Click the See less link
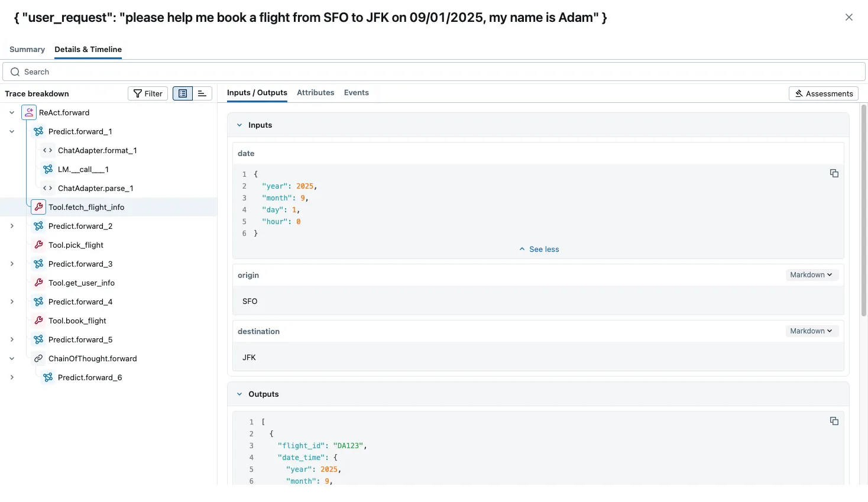Image resolution: width=868 pixels, height=502 pixels. click(x=539, y=250)
